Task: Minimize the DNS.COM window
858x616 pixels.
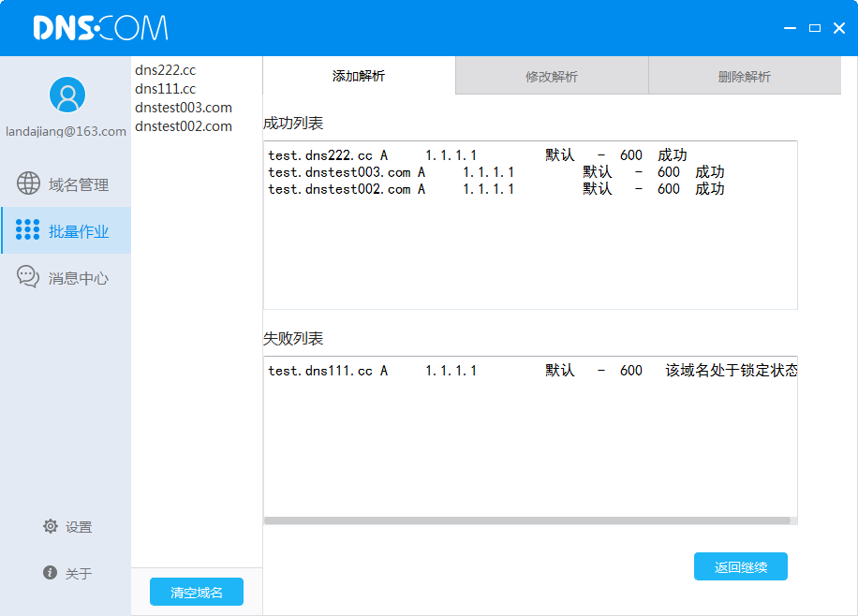Action: pyautogui.click(x=790, y=28)
